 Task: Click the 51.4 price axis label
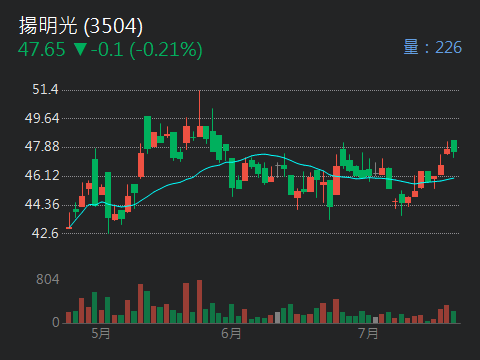45,89
